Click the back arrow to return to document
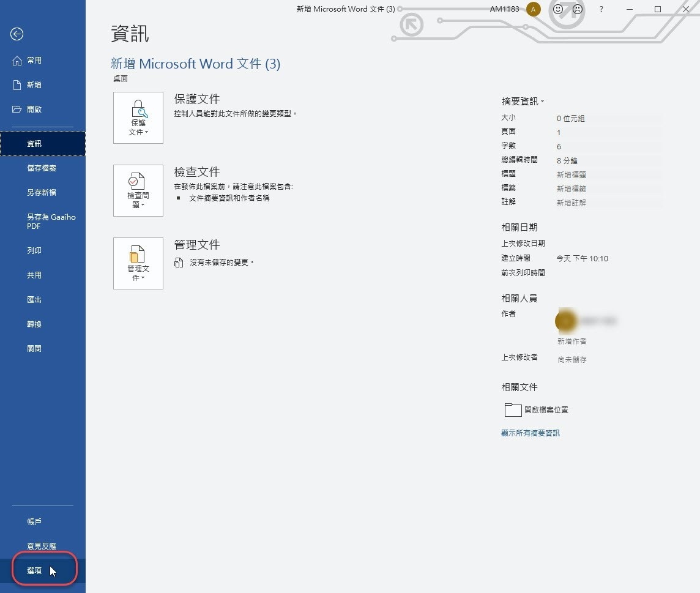The image size is (700, 593). click(17, 34)
